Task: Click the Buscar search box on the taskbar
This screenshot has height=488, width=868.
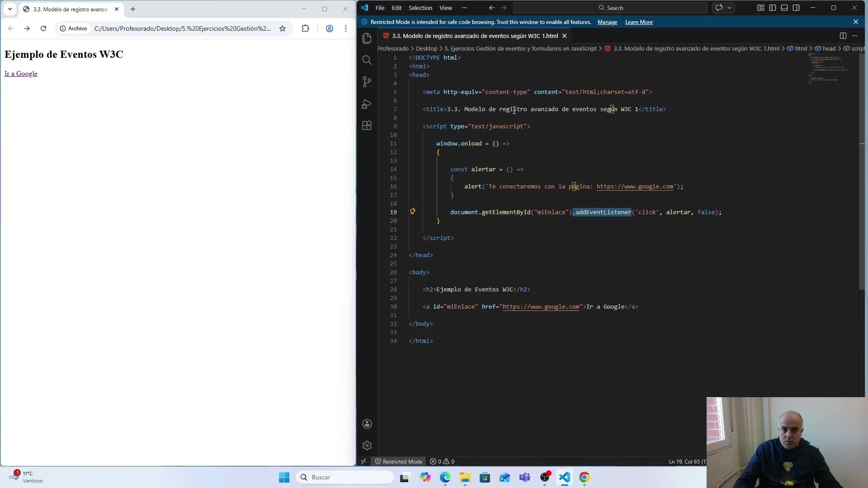Action: (x=344, y=477)
